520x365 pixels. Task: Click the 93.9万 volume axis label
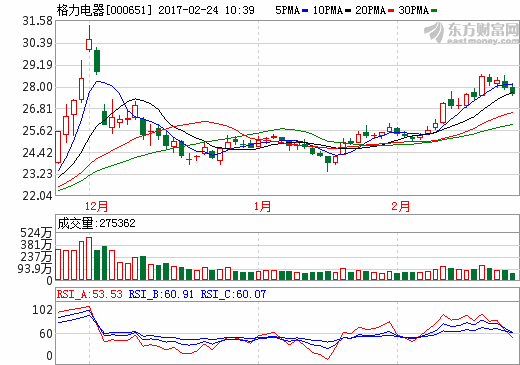click(x=35, y=268)
